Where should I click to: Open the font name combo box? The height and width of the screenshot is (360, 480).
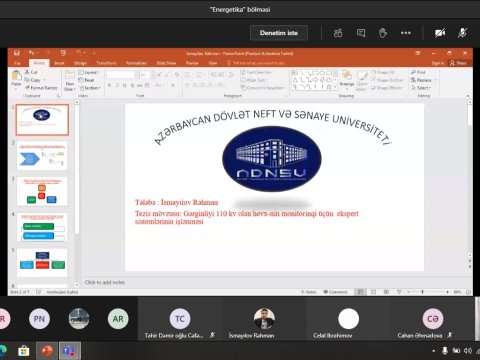(x=121, y=75)
